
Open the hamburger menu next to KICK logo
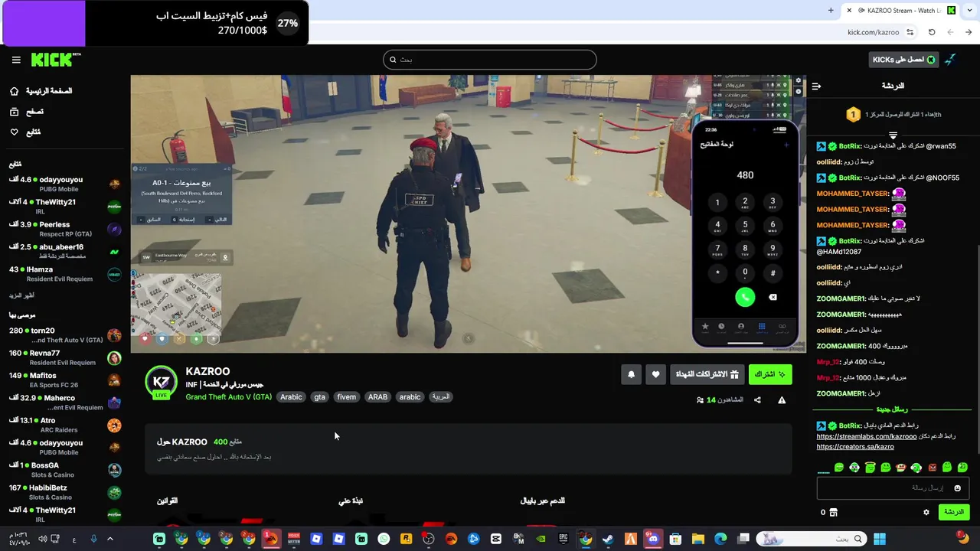(x=16, y=60)
